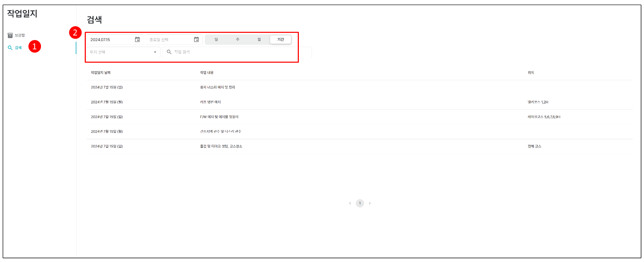Open the 검색 menu item in sidebar
The image size is (644, 262).
pos(18,48)
